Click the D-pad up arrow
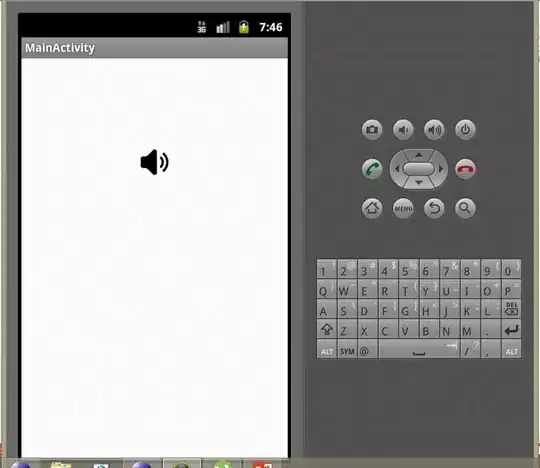Screen dimensions: 540x468 coord(419,155)
